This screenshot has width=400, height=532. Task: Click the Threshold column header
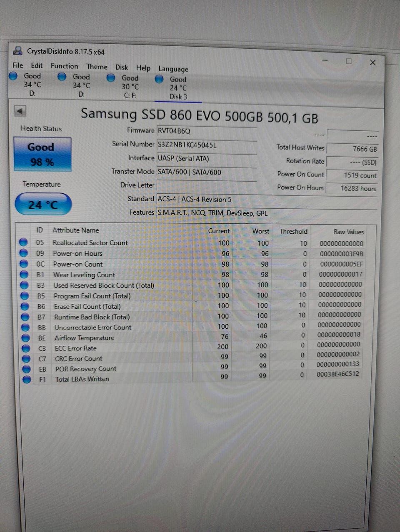click(x=293, y=232)
